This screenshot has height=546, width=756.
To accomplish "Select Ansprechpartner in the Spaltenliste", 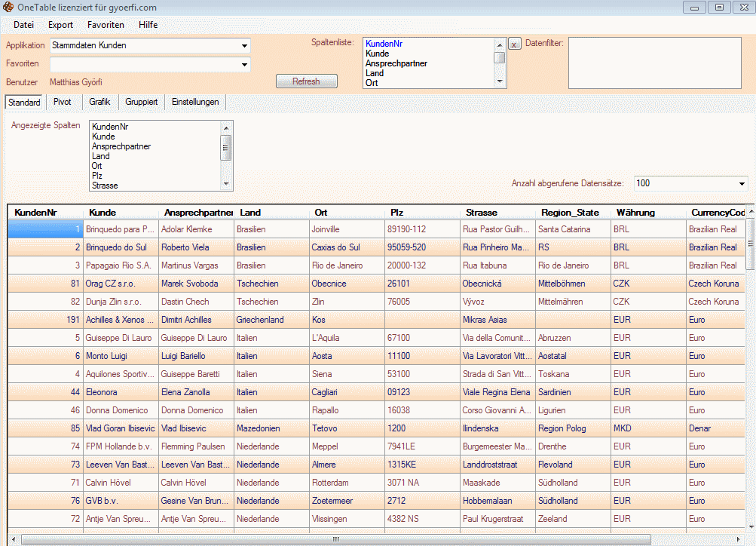I will (396, 63).
